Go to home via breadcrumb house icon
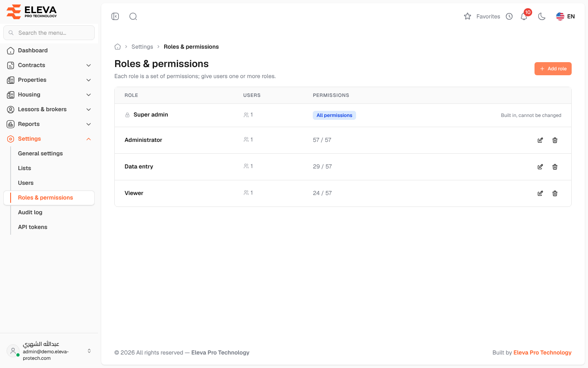The width and height of the screenshot is (588, 368). (x=118, y=47)
